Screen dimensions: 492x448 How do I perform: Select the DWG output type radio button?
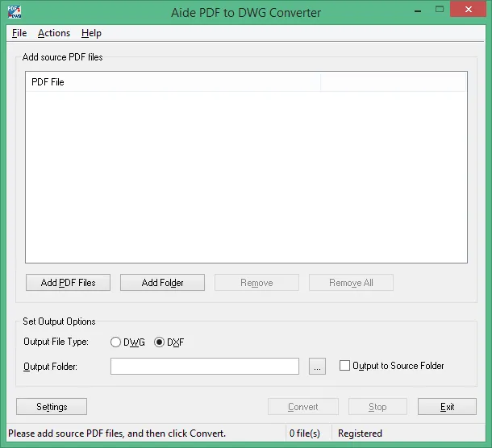tap(115, 342)
